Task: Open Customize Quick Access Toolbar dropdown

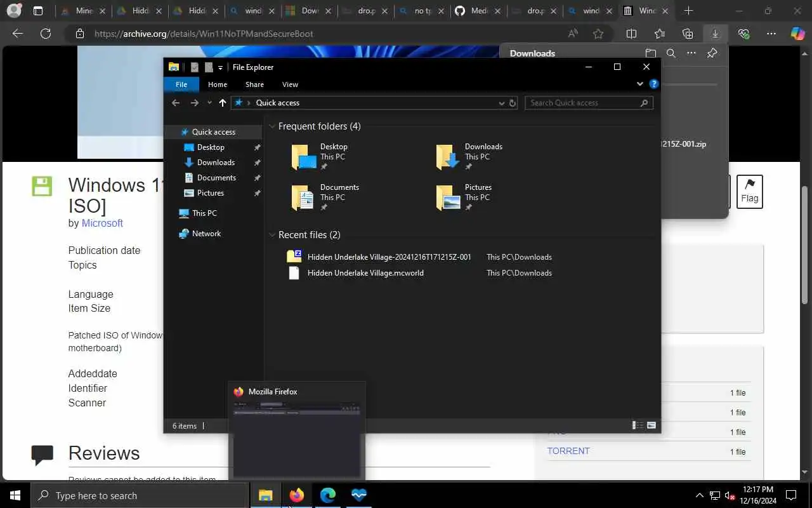Action: tap(220, 67)
